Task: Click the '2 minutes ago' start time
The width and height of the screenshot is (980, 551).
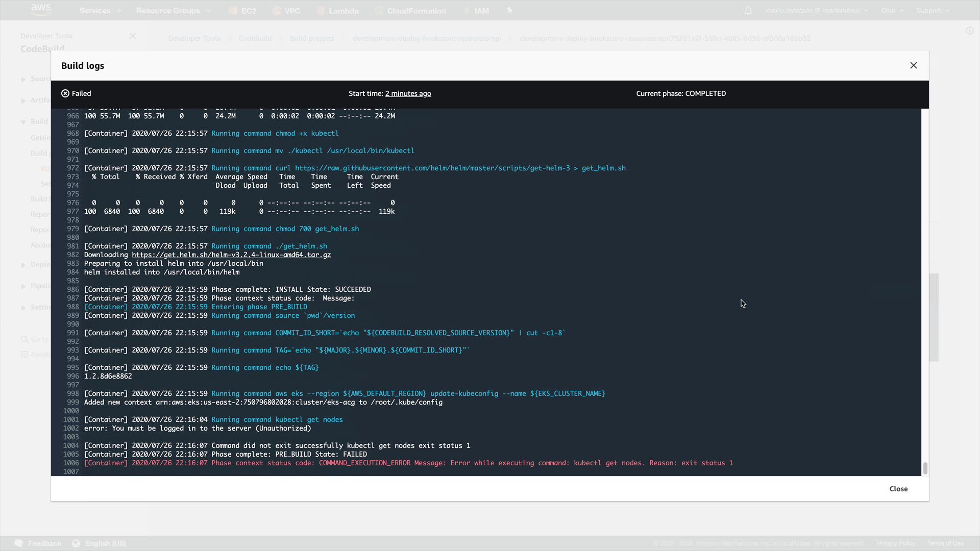Action: 408,93
